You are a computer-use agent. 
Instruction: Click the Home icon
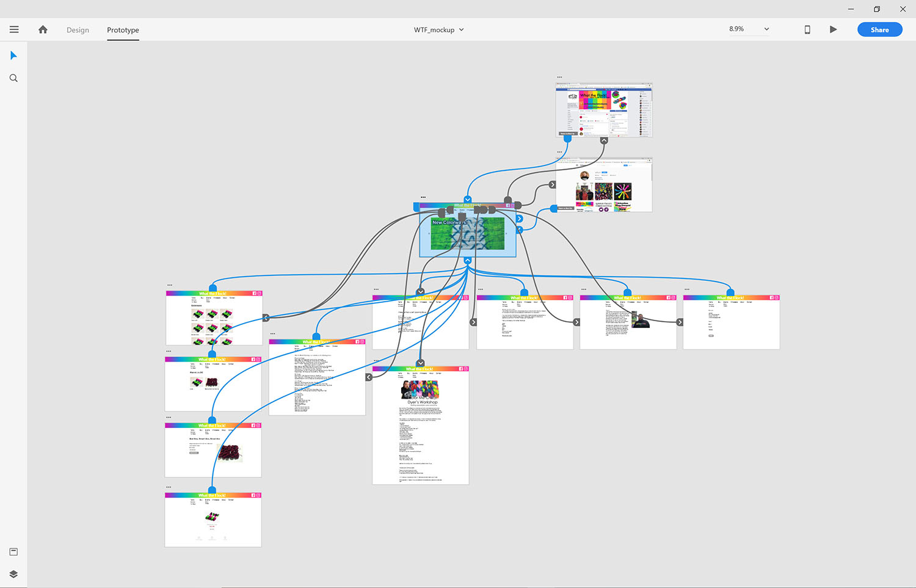click(x=43, y=29)
